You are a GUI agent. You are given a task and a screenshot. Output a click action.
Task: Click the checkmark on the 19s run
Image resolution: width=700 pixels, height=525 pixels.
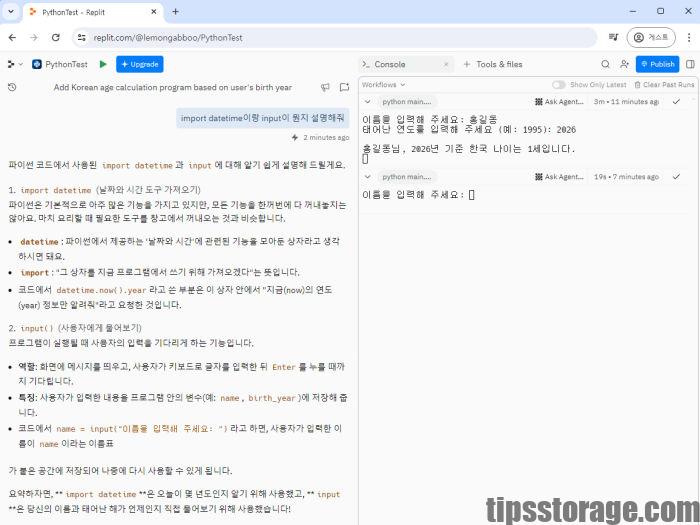click(676, 177)
